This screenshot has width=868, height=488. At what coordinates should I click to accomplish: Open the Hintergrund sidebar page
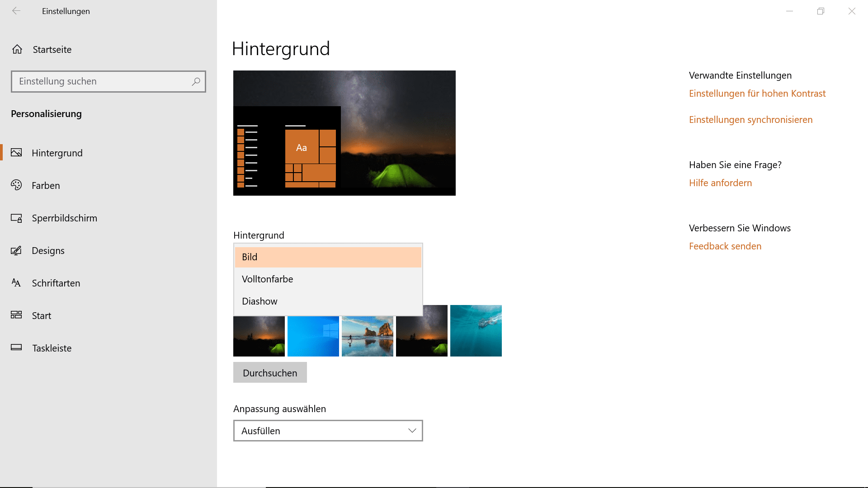pos(108,153)
